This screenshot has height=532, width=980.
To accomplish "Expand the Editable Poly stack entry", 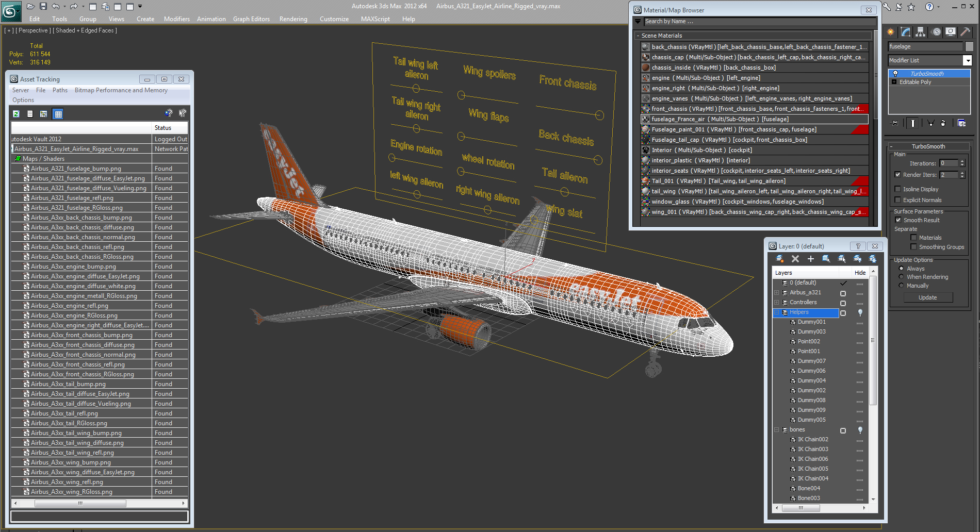I will pos(894,82).
